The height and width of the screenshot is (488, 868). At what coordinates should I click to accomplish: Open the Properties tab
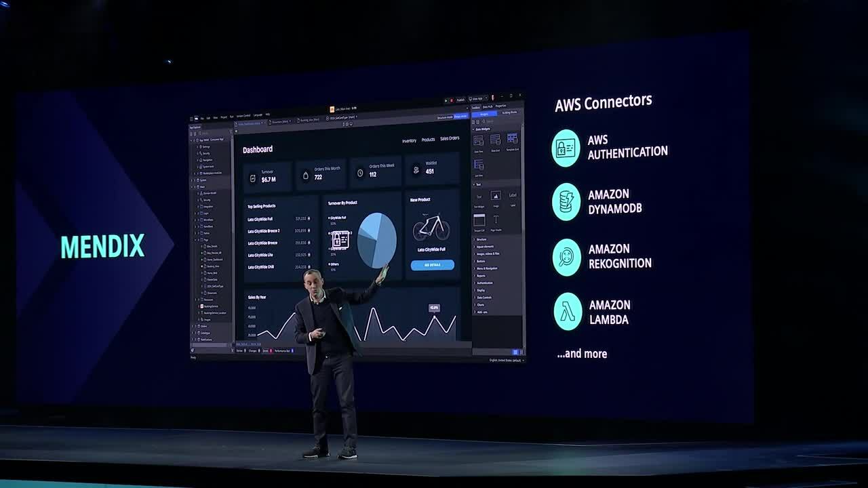(x=500, y=106)
